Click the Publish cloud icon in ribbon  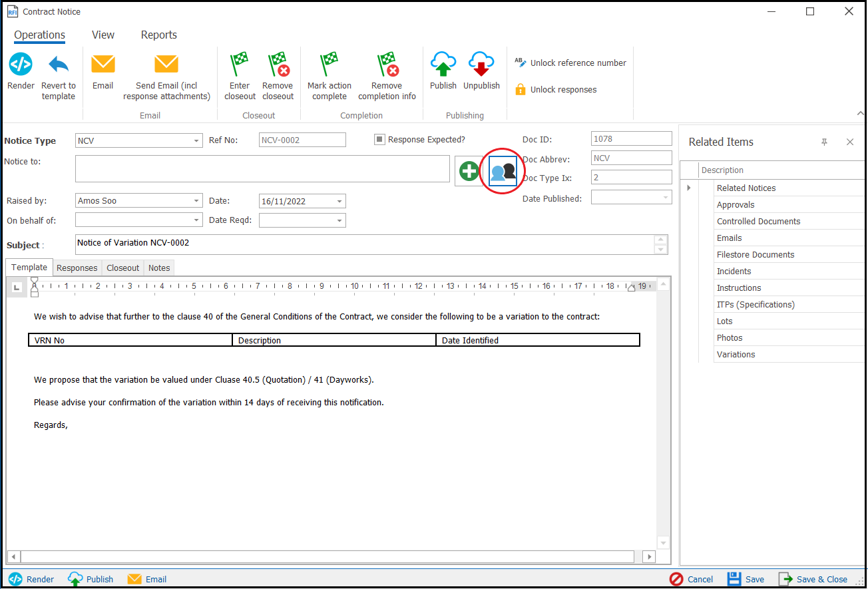(x=443, y=65)
